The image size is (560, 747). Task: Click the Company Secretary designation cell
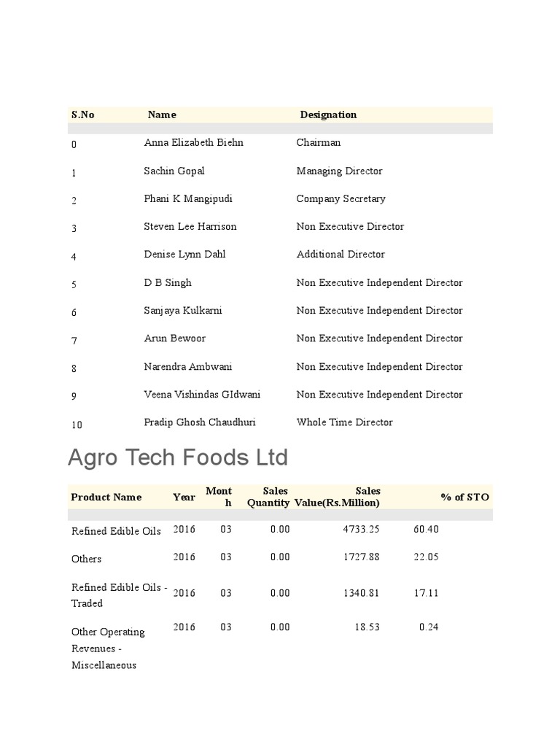point(341,198)
